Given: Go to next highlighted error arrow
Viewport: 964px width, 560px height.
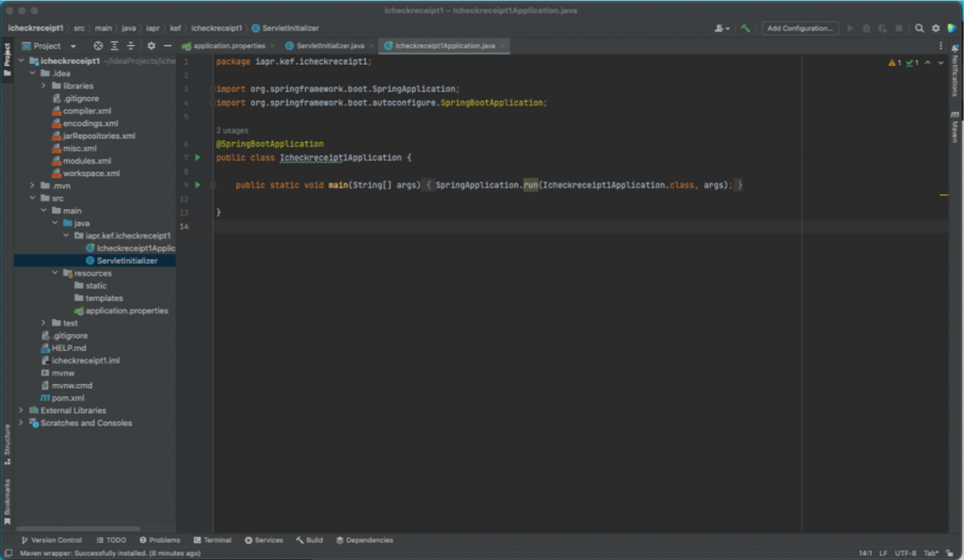Looking at the screenshot, I should 940,63.
